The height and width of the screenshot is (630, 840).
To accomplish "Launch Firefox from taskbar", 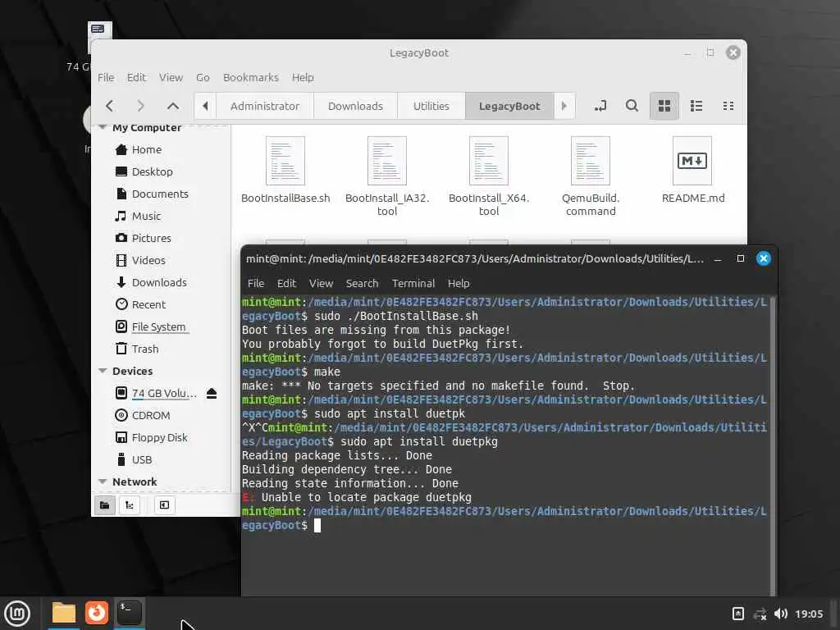I will [97, 613].
